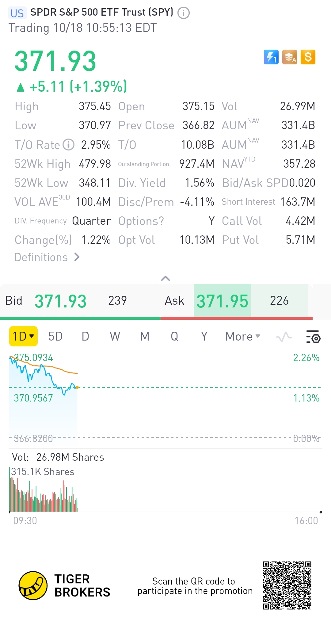The width and height of the screenshot is (331, 644).
Task: Tap the Bid price 371.93
Action: click(x=60, y=301)
